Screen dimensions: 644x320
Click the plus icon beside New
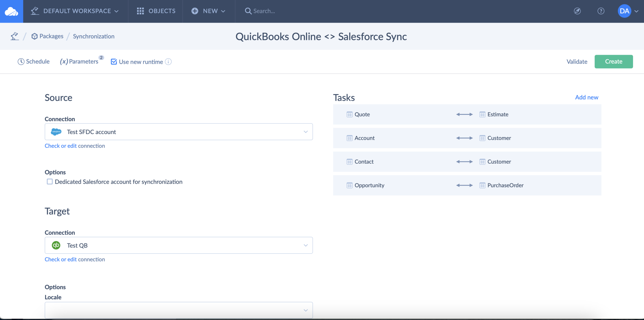pyautogui.click(x=195, y=11)
